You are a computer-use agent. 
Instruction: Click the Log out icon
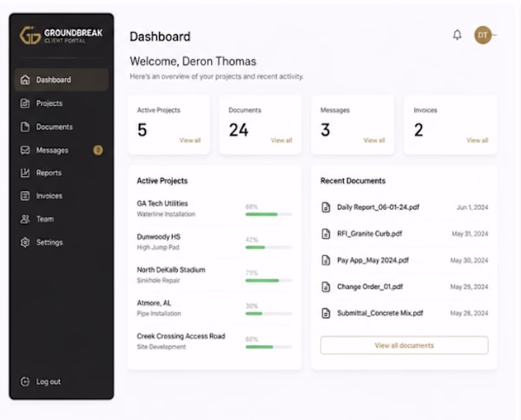[25, 382]
